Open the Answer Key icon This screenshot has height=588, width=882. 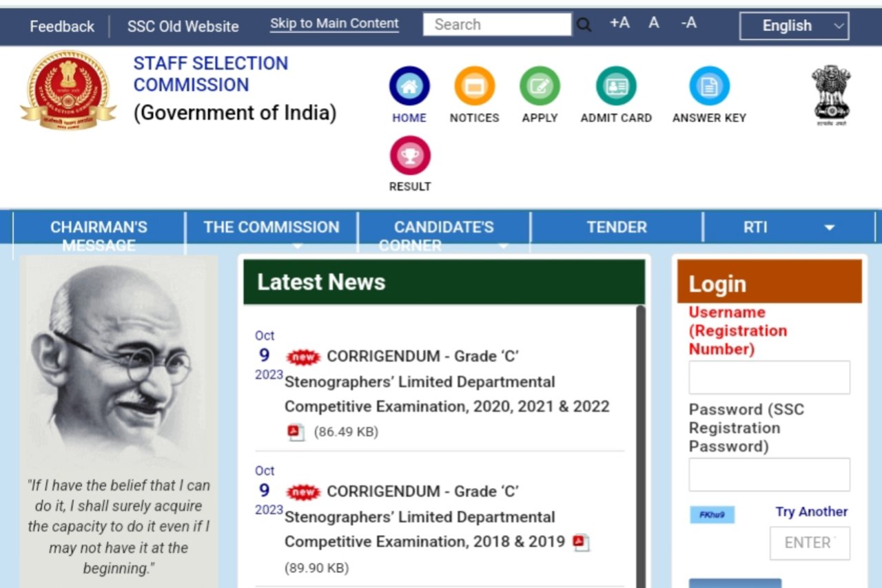tap(709, 86)
